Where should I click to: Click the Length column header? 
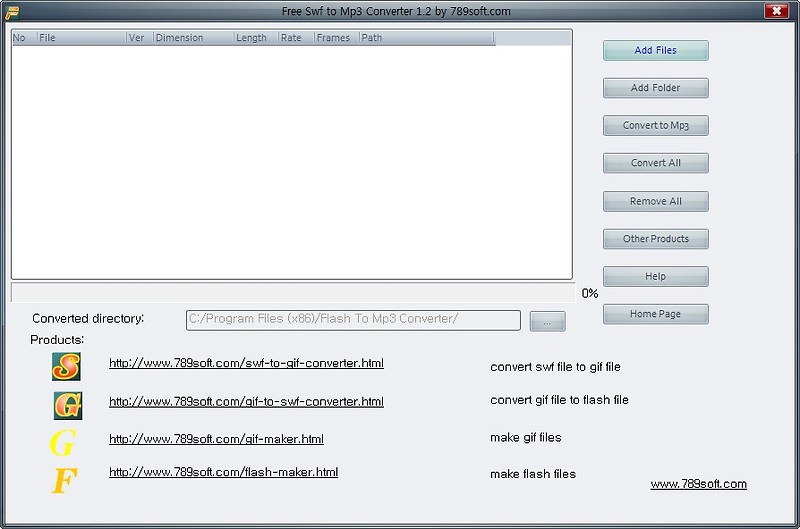coord(256,38)
